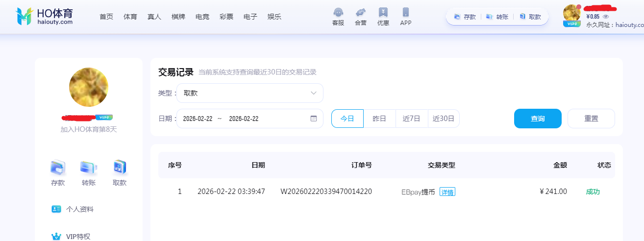This screenshot has width=644, height=241.
Task: Open the APP download phone icon
Action: tap(406, 12)
